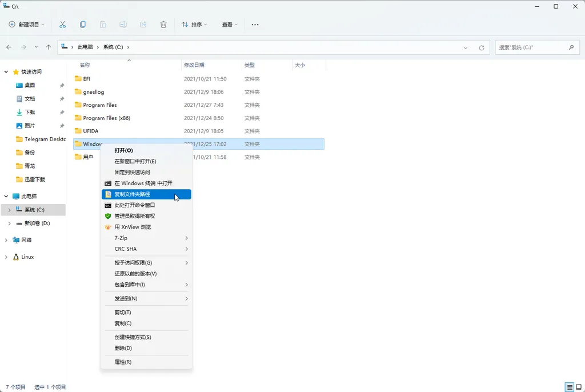Screen dimensions: 585x392
Task: Expand the 网络 tree node
Action: 6,240
